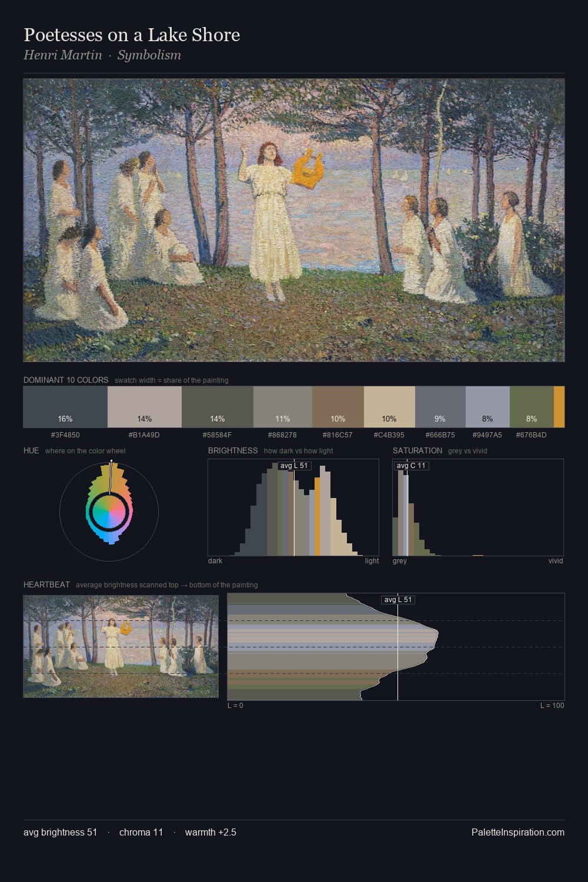Screen dimensions: 588x882
Task: Click the #868278 grey swatch
Action: tap(283, 407)
